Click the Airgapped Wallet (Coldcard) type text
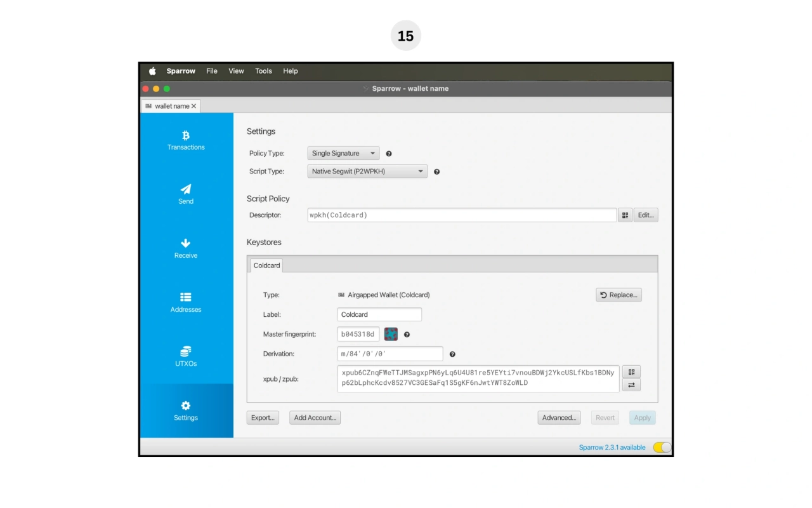 389,295
